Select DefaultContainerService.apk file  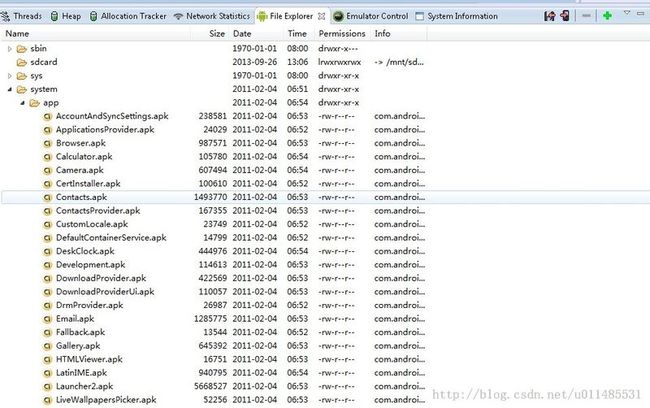(x=111, y=238)
